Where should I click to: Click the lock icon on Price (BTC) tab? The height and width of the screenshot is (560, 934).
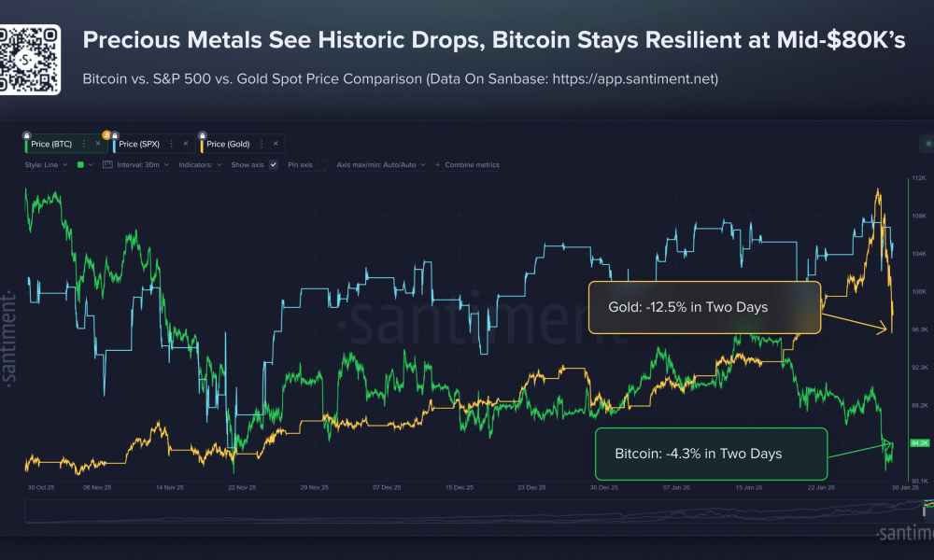25,134
